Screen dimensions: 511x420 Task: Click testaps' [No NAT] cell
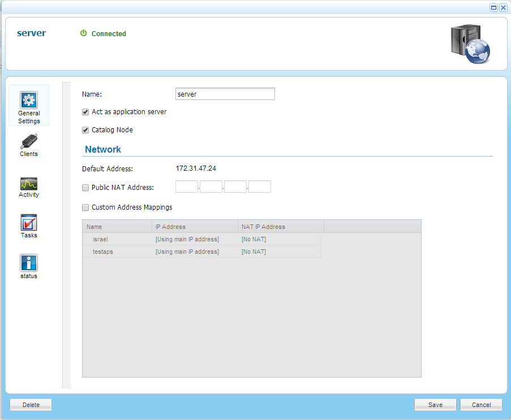pos(254,252)
